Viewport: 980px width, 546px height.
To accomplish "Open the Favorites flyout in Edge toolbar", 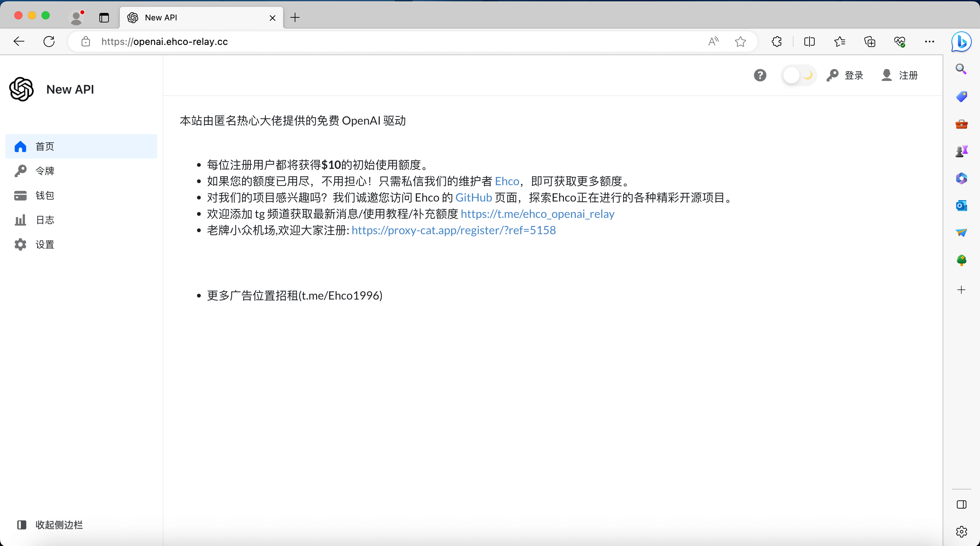I will pyautogui.click(x=839, y=42).
